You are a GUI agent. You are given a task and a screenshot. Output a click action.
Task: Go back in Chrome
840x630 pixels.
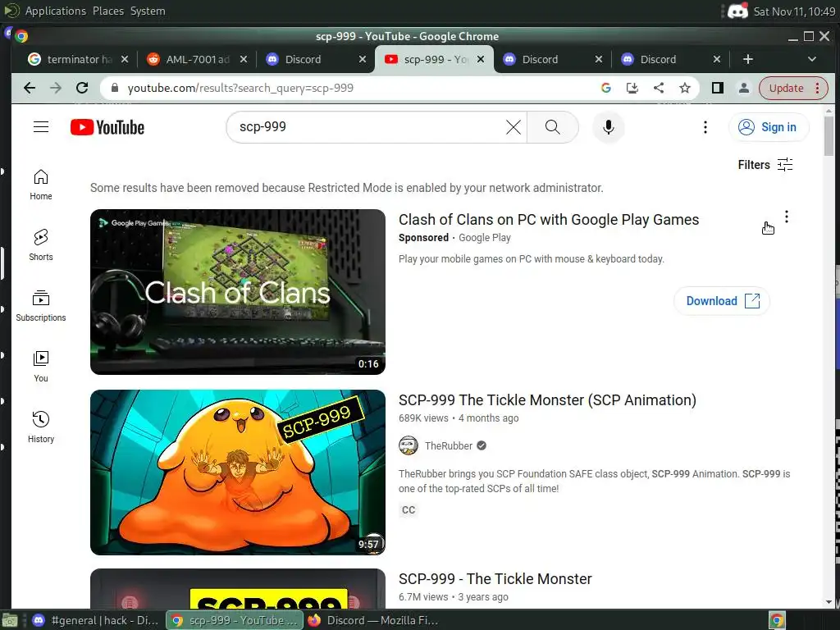point(30,88)
